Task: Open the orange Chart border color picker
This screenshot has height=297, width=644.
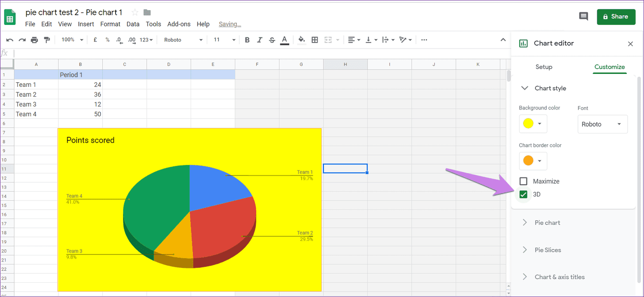Action: tap(533, 161)
